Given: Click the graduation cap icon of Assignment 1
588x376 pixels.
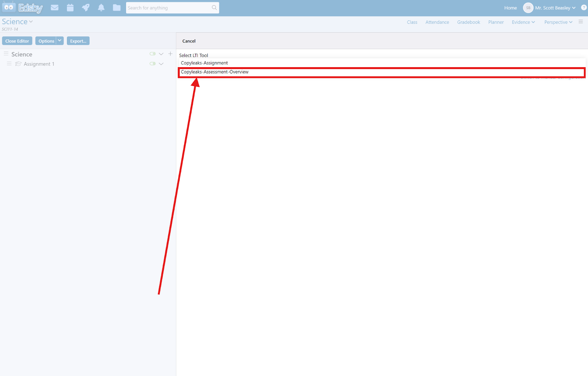Looking at the screenshot, I should tap(18, 64).
